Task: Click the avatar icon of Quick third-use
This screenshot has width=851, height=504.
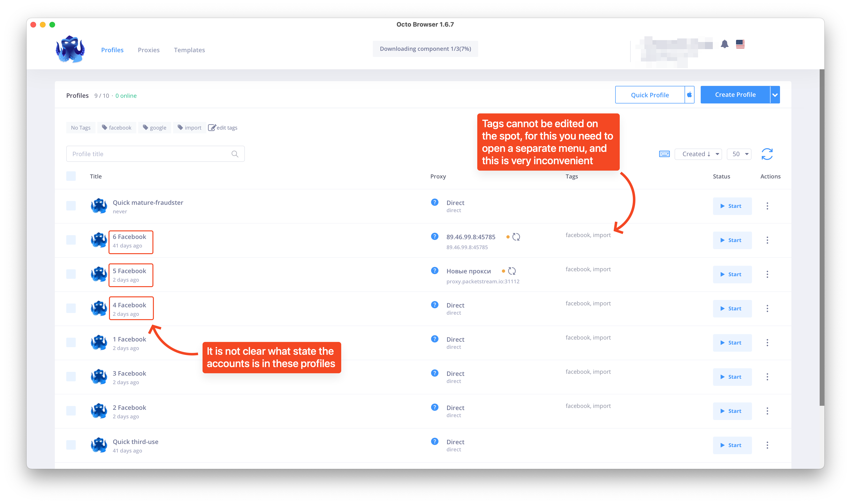Action: pos(99,445)
